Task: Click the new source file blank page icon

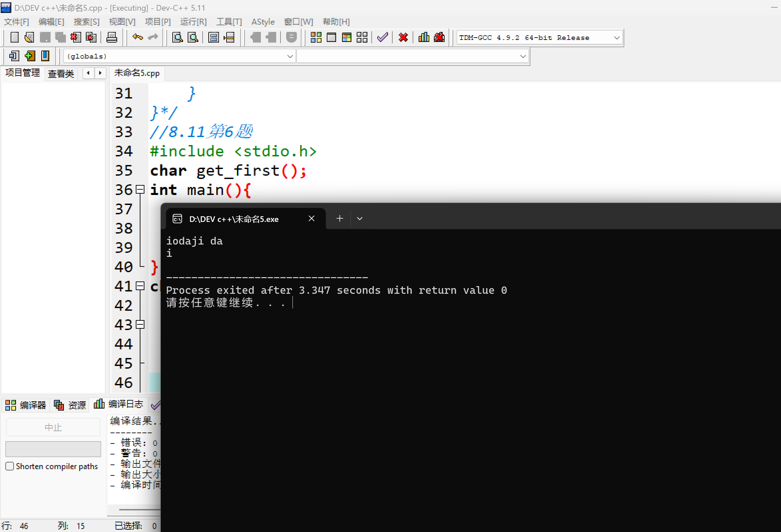Action: (x=14, y=37)
